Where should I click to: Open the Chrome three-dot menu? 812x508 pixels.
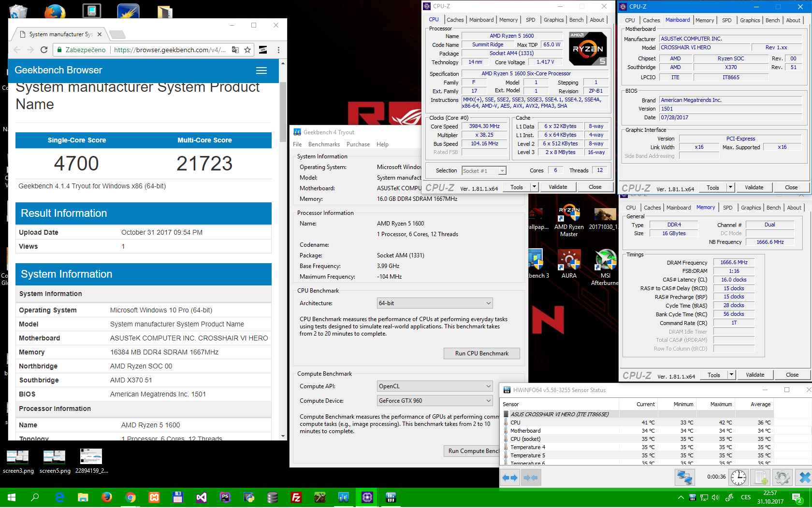pos(278,50)
